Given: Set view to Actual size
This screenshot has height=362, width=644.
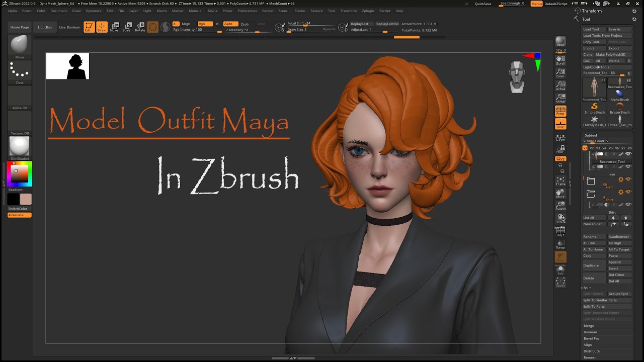Looking at the screenshot, I should 560,85.
